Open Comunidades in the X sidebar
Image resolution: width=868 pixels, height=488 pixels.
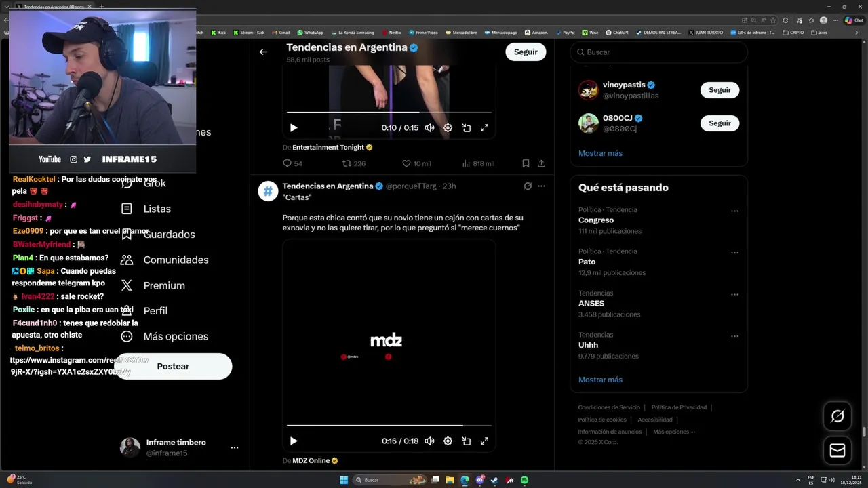(165, 260)
